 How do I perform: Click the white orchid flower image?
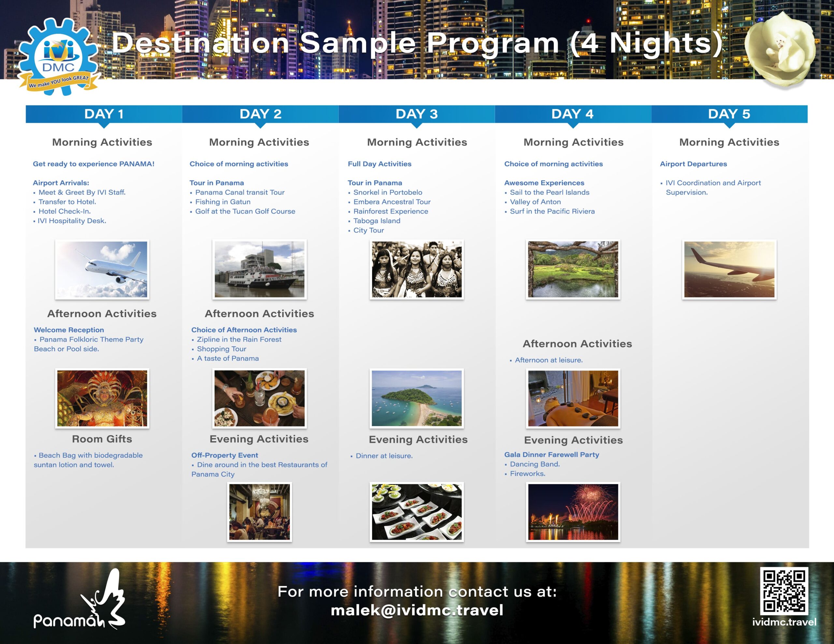781,49
